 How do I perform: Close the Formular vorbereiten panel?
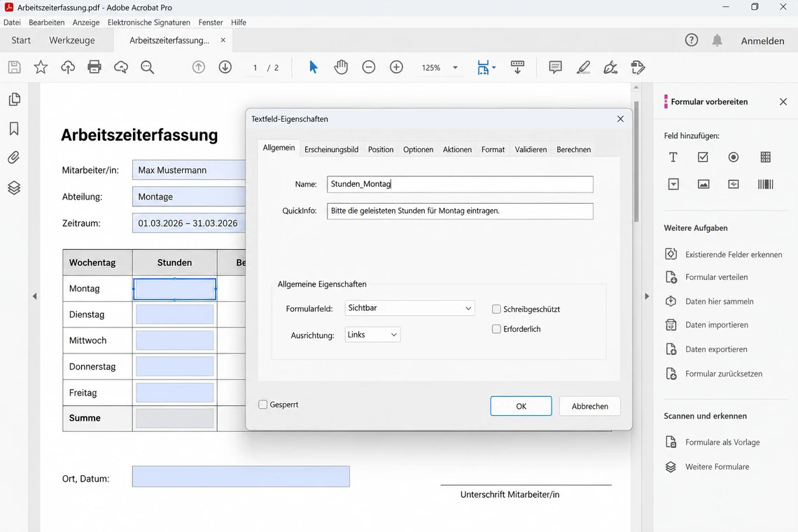[783, 101]
